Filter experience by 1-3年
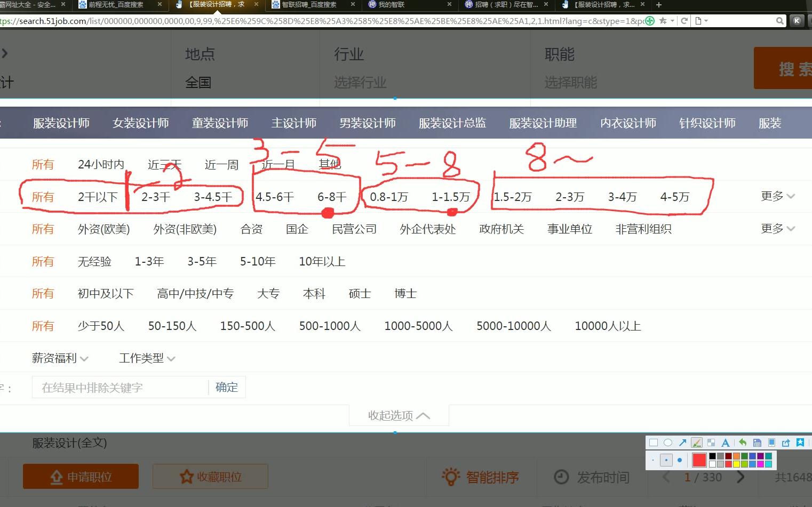This screenshot has height=507, width=812. [x=149, y=261]
